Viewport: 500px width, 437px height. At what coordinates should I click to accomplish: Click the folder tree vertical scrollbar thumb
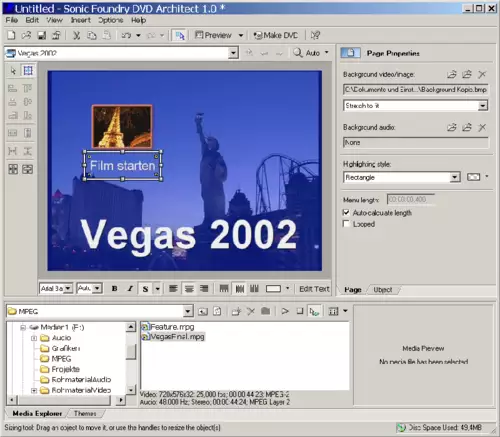(131, 352)
